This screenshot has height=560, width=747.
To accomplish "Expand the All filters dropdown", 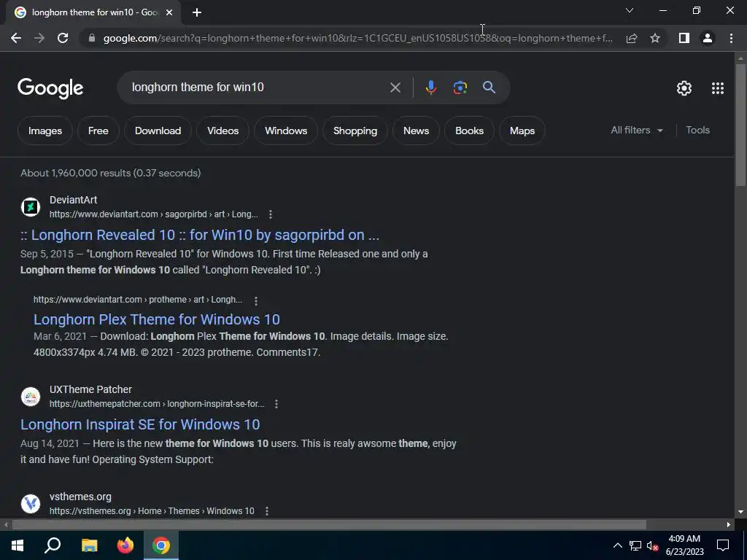I will (637, 130).
